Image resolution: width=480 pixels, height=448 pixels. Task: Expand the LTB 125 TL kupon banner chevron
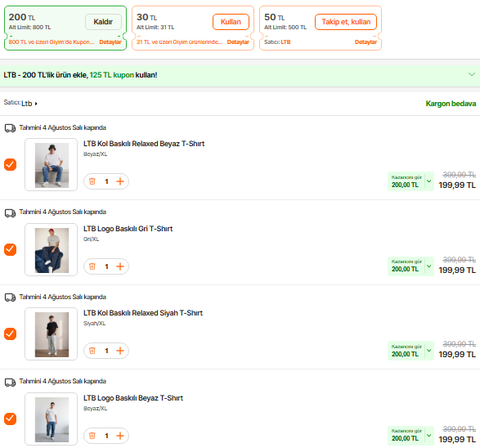coord(472,74)
